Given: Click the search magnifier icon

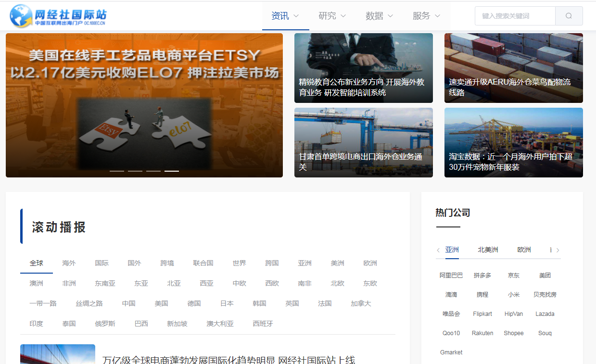Looking at the screenshot, I should 569,16.
